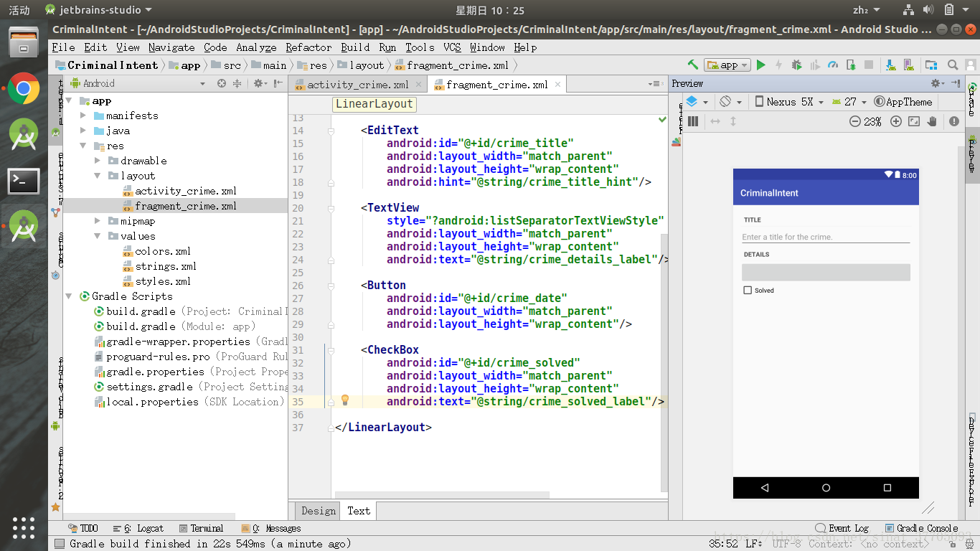Toggle tool window buttons at status bar corner
Viewport: 980px width, 551px height.
(x=60, y=544)
